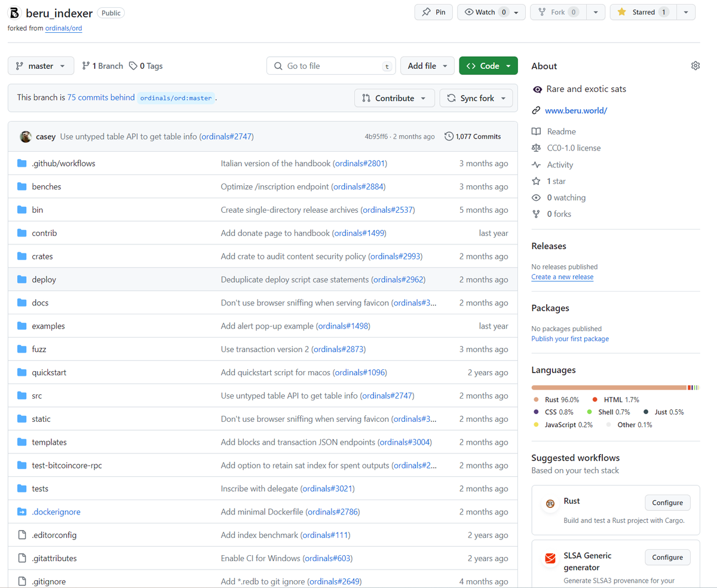Click the .gitattributes file icon
Screen dimensions: 717x588
point(22,559)
